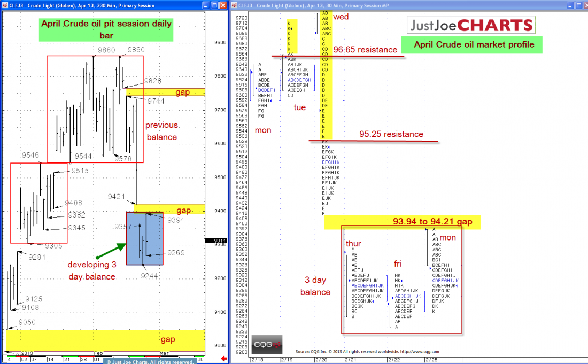Maximize the 330 Min daily bar window
The height and width of the screenshot is (364, 588).
[x=213, y=5]
